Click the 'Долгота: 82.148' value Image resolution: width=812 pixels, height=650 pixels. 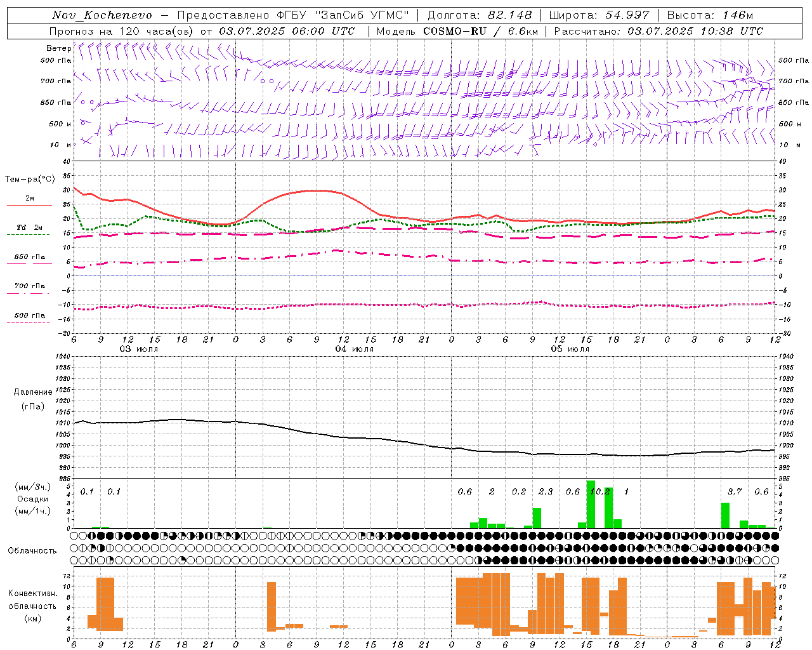pos(480,15)
